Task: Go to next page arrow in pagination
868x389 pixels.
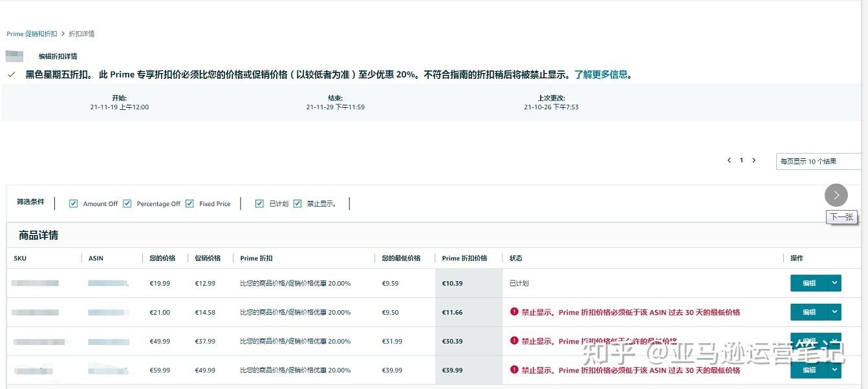Action: pos(754,160)
